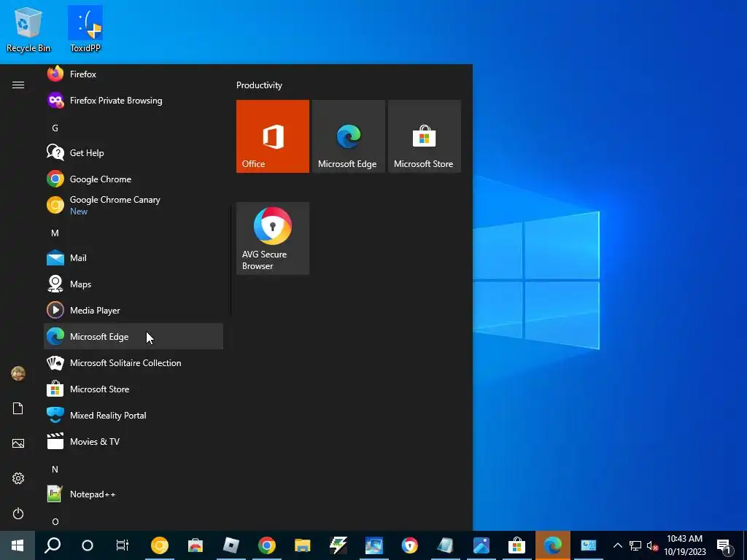Viewport: 747px width, 560px height.
Task: Launch Notepad++ from the app list
Action: (133, 494)
